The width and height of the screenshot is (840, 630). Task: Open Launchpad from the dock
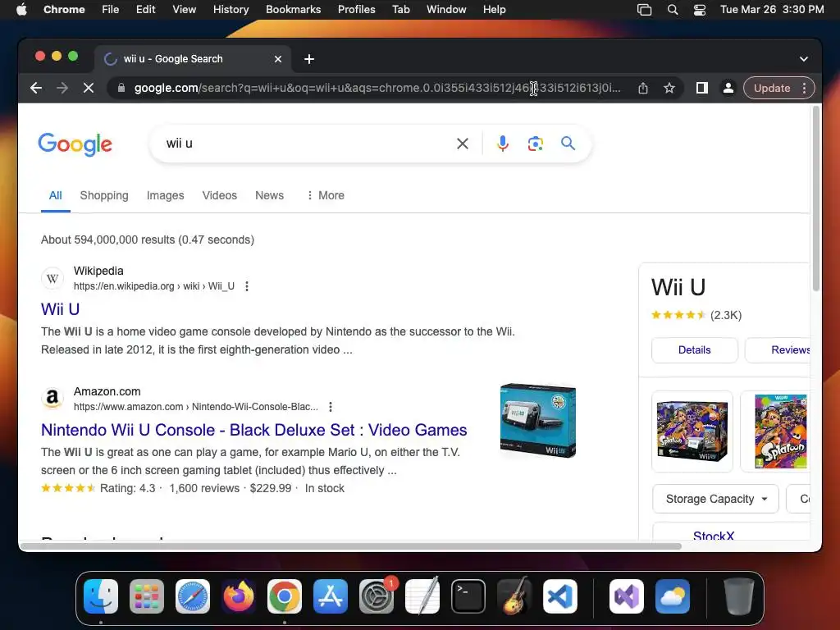pos(147,596)
